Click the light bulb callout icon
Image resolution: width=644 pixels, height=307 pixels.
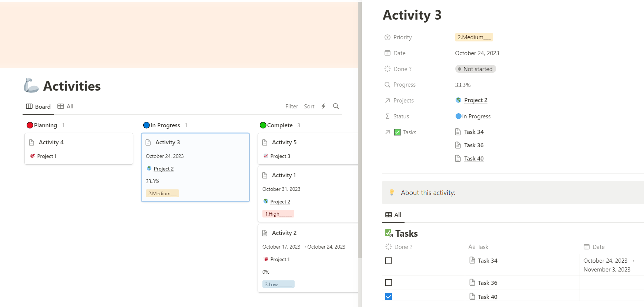(392, 192)
